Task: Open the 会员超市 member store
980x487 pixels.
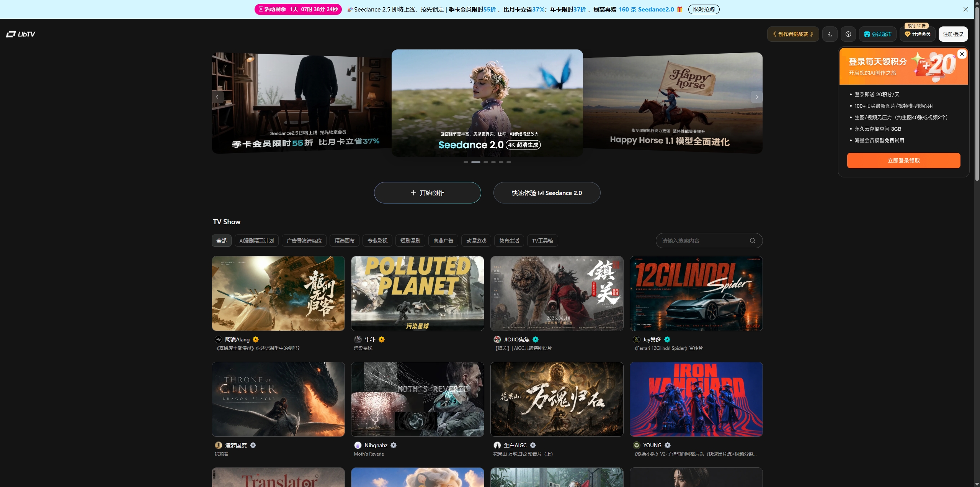Action: pyautogui.click(x=878, y=34)
